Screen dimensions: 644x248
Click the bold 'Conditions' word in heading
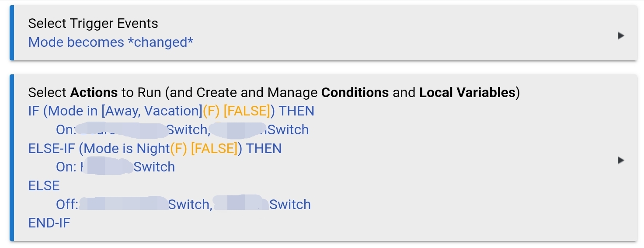tap(355, 93)
